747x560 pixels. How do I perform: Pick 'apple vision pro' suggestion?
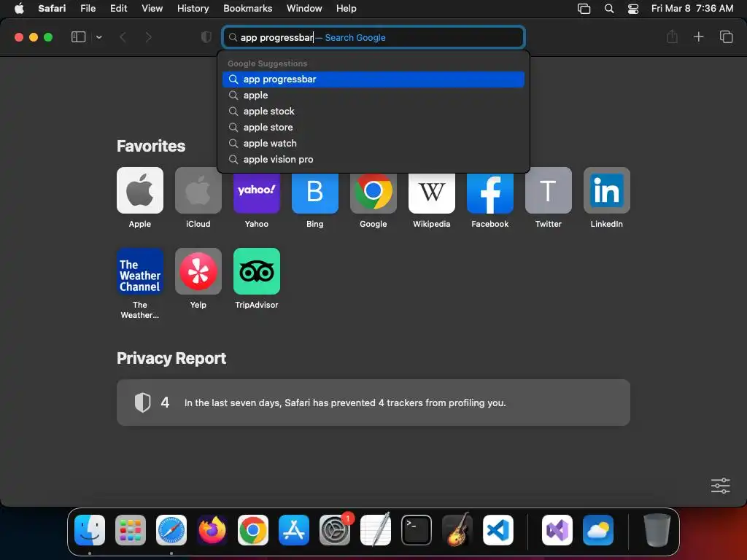click(373, 160)
